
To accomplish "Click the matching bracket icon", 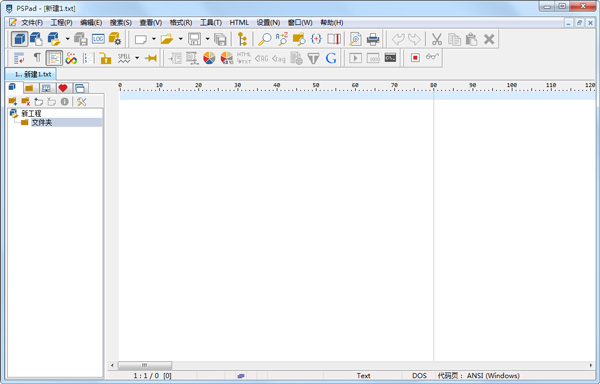I will click(x=316, y=39).
